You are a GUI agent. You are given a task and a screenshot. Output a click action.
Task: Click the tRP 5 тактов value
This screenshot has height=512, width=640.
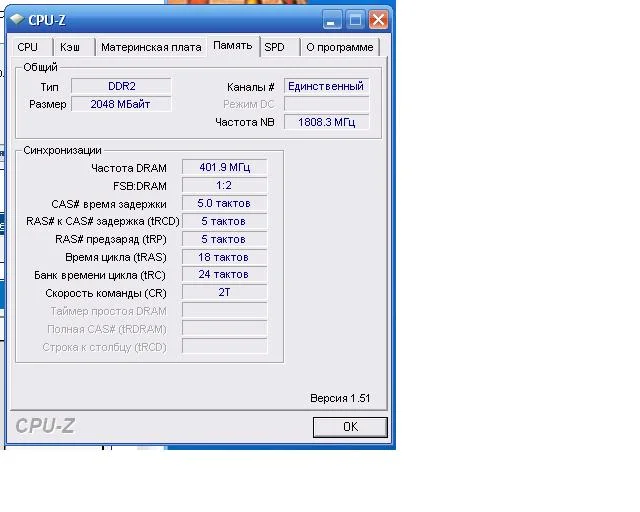(224, 239)
